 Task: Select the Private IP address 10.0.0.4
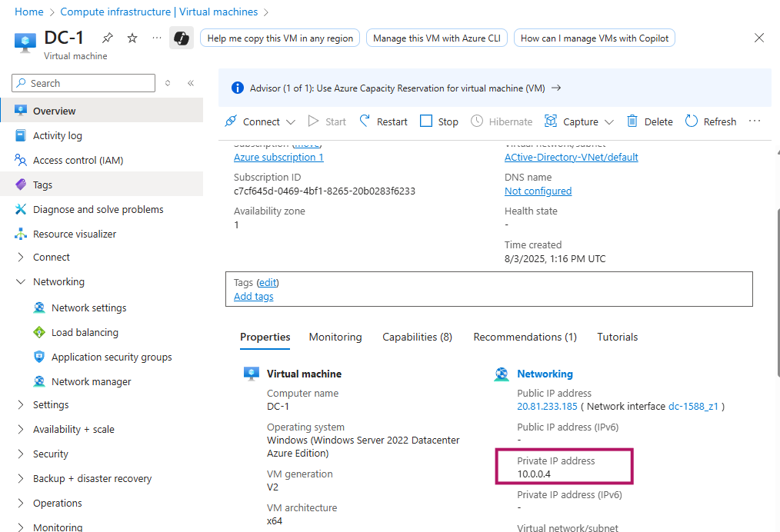534,474
